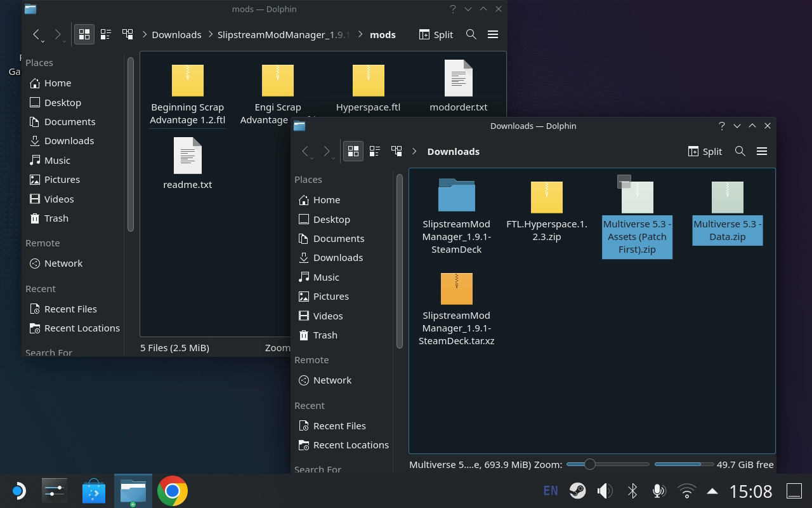Select Engi Scrap Advantage file in mods window
The height and width of the screenshot is (508, 812).
(278, 95)
